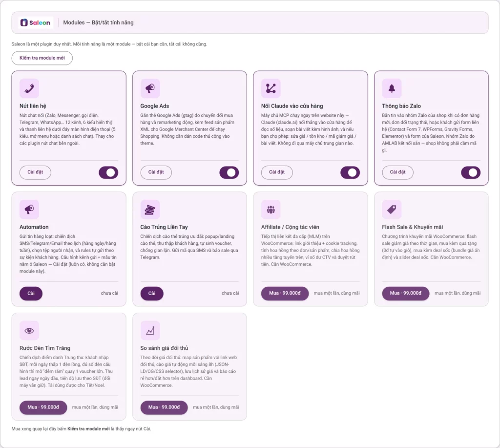This screenshot has height=448, width=500.
Task: Click the Nối Claude vào cửa hàng title
Action: (x=292, y=106)
